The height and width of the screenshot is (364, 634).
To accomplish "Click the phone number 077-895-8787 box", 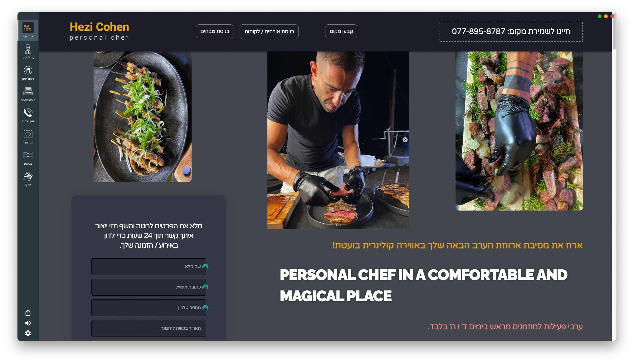I will click(511, 32).
